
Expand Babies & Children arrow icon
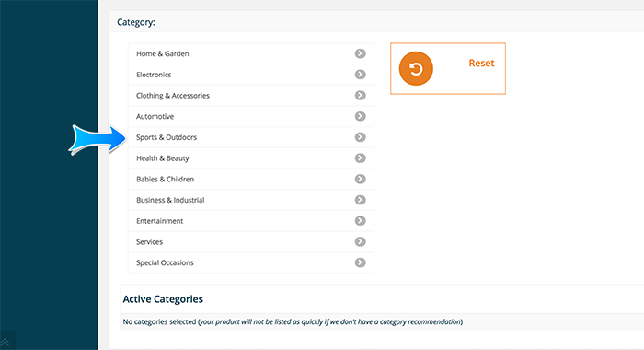(361, 179)
